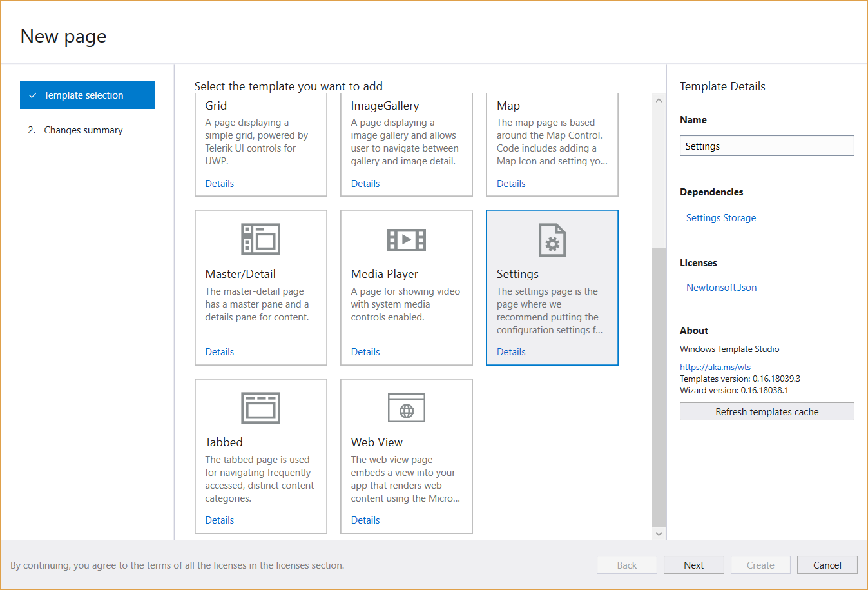Click the Media Player play icon
868x590 pixels.
406,239
